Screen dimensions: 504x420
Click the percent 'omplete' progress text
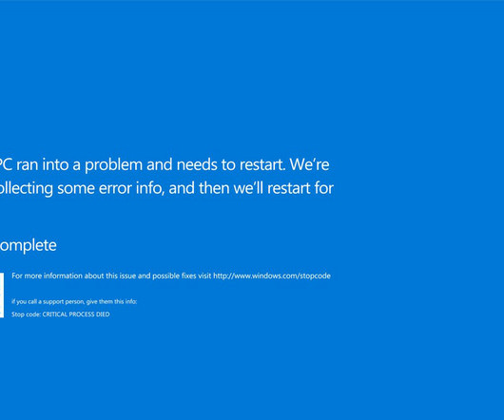point(29,246)
